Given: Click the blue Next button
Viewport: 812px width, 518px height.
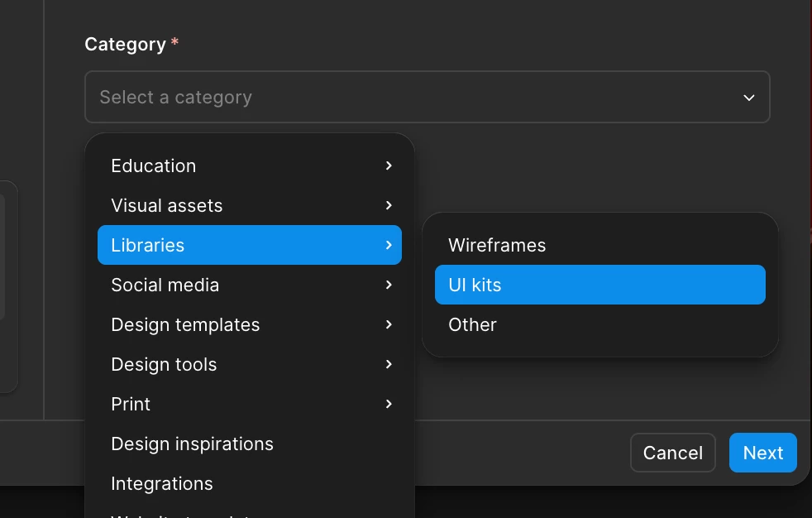Looking at the screenshot, I should click(762, 453).
